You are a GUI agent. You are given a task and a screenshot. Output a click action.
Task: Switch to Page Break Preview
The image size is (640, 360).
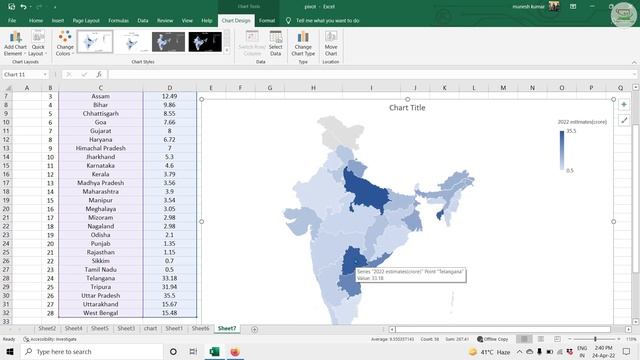point(557,339)
